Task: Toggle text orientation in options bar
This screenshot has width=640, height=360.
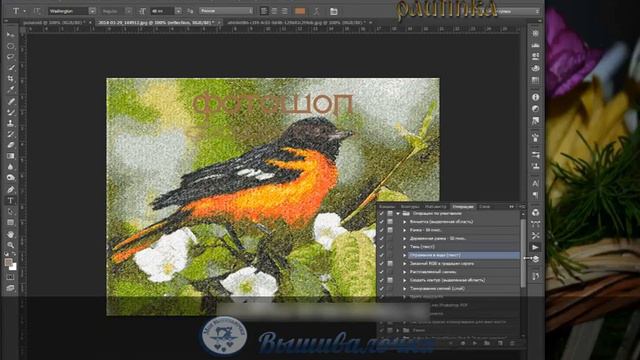Action: coord(37,11)
